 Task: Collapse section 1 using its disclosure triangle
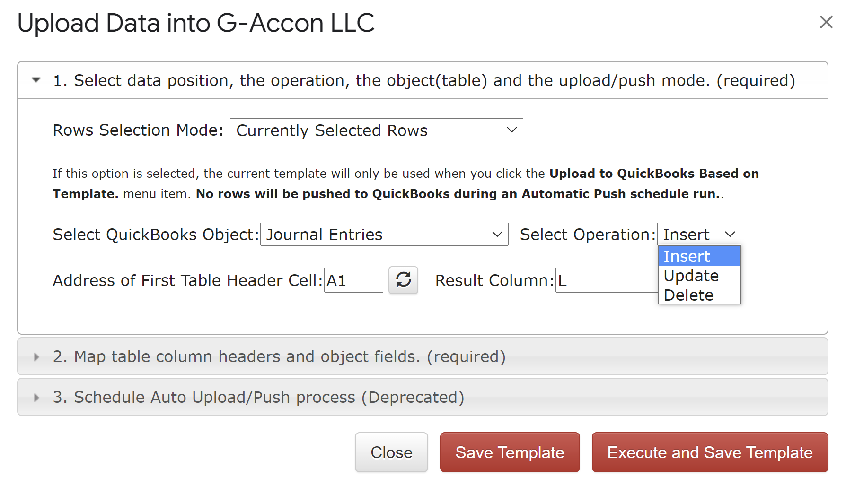36,80
